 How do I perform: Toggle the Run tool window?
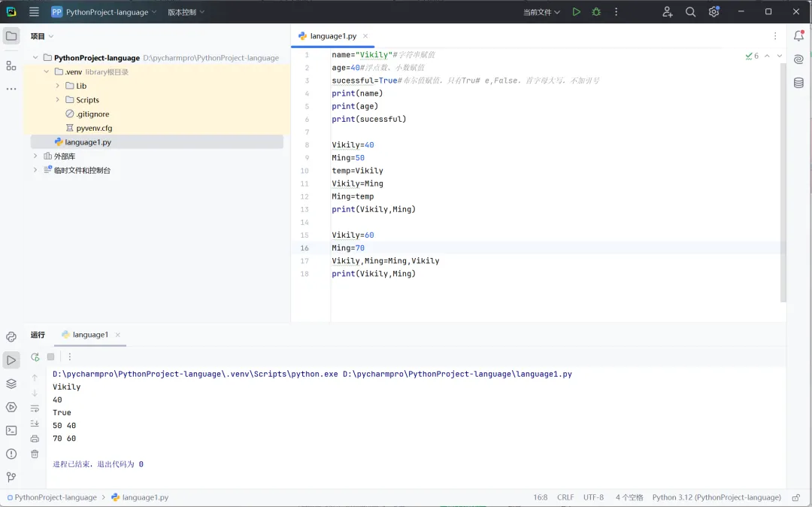[11, 360]
